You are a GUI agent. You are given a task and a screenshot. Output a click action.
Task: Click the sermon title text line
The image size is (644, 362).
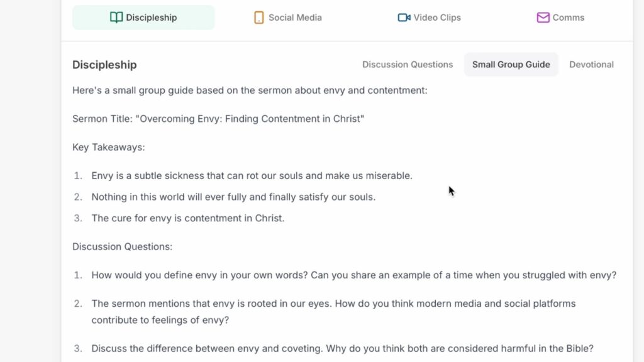[218, 118]
